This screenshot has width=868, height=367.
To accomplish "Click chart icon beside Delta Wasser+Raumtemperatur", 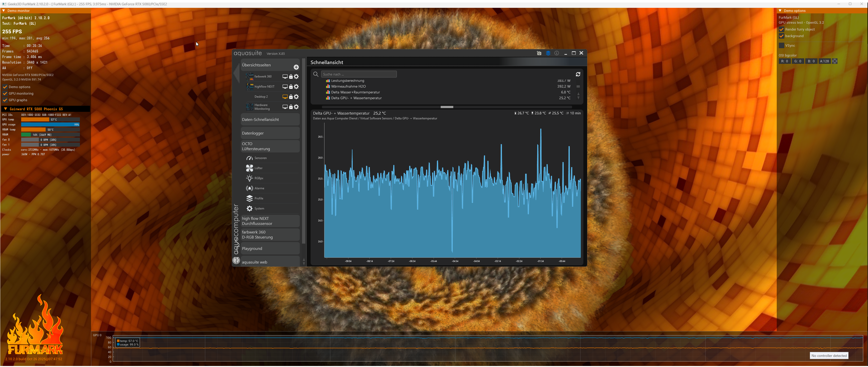I will click(328, 92).
